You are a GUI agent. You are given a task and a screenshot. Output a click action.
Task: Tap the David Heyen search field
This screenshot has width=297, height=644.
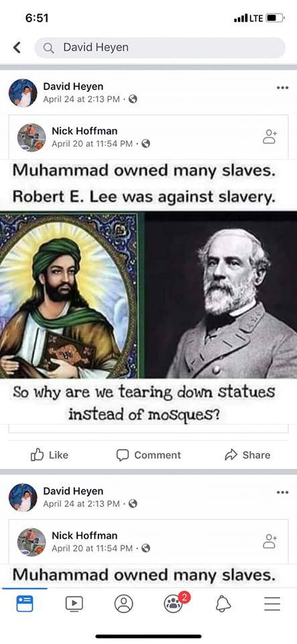[x=160, y=48]
